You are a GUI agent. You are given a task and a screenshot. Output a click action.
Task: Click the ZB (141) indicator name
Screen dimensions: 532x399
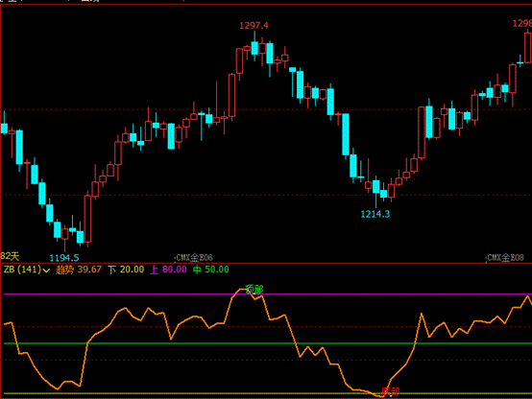point(22,270)
